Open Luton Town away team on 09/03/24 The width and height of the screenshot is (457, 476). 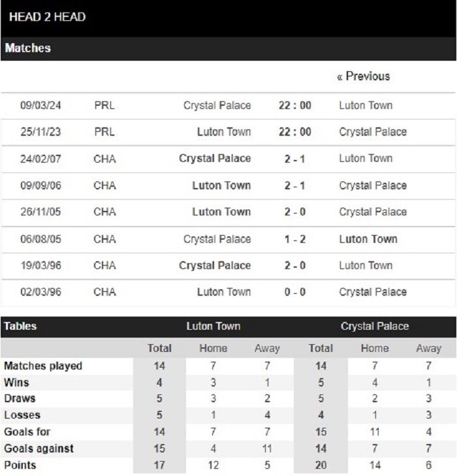[366, 105]
